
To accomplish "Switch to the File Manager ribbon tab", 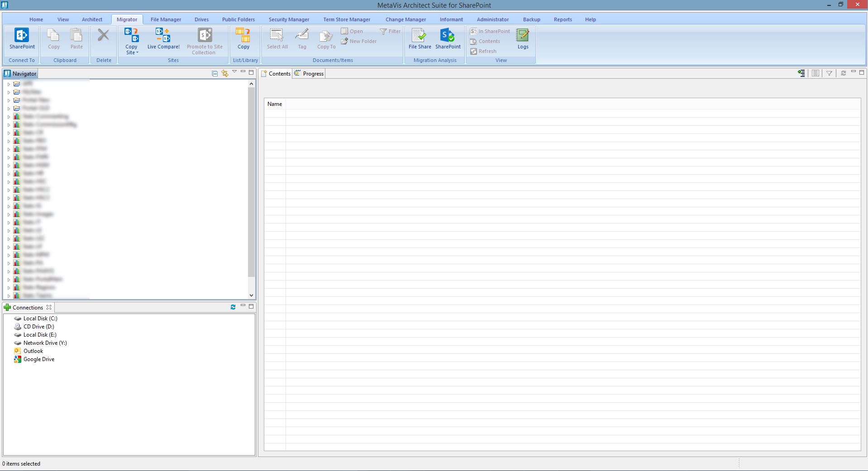I will (166, 19).
